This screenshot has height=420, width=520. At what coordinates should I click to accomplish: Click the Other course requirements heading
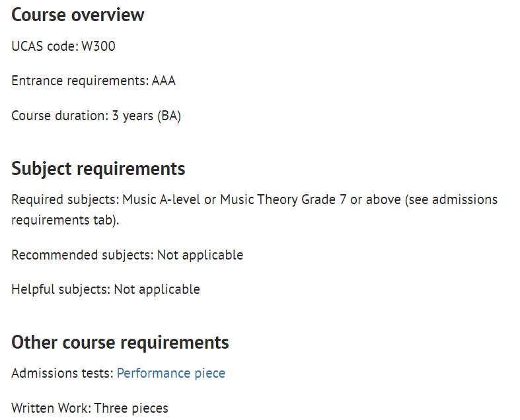click(x=120, y=342)
